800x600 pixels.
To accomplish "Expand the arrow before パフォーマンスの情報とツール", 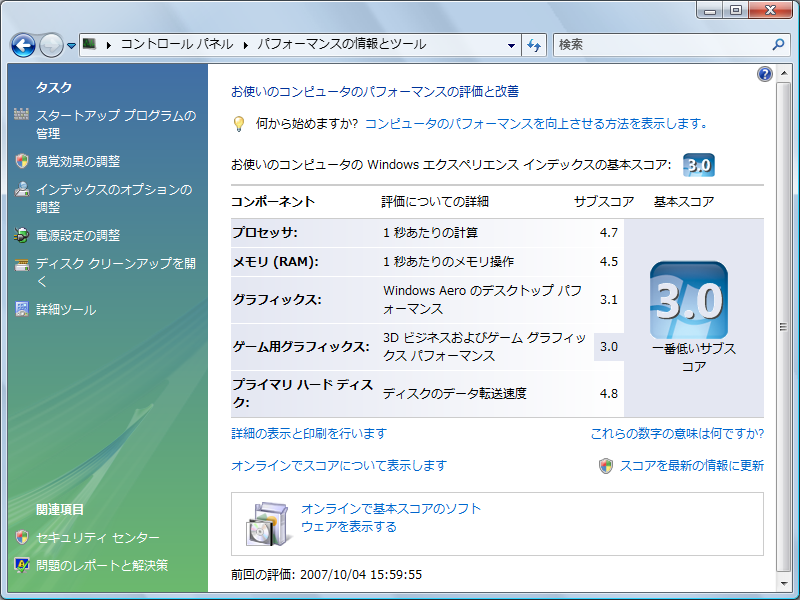I will 246,45.
